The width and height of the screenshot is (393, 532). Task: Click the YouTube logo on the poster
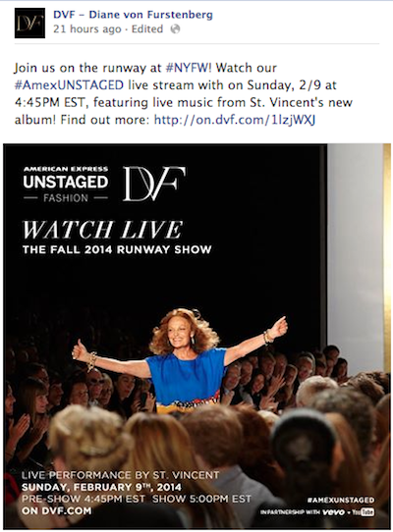click(x=364, y=511)
